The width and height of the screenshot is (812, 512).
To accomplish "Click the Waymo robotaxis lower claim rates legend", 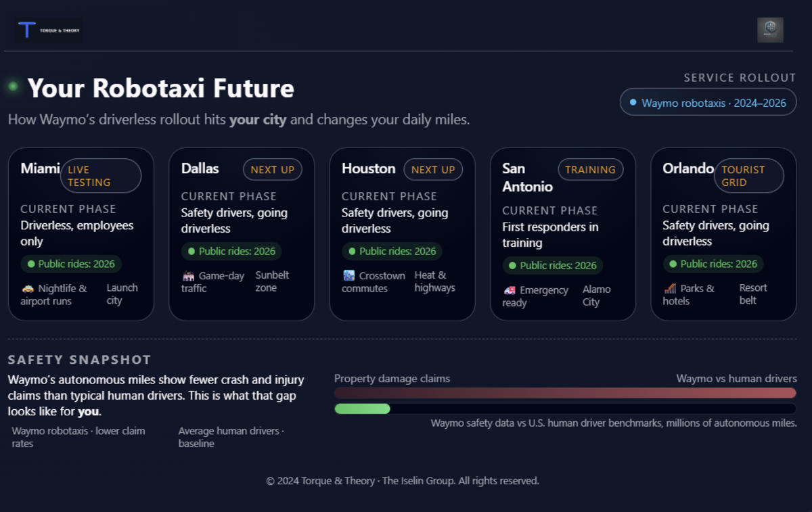I will (78, 437).
